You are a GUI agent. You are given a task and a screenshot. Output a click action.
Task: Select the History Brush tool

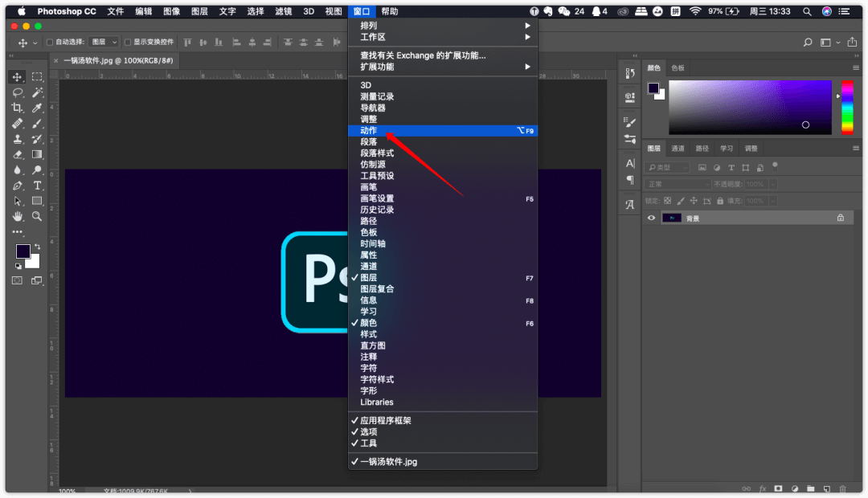pyautogui.click(x=37, y=139)
